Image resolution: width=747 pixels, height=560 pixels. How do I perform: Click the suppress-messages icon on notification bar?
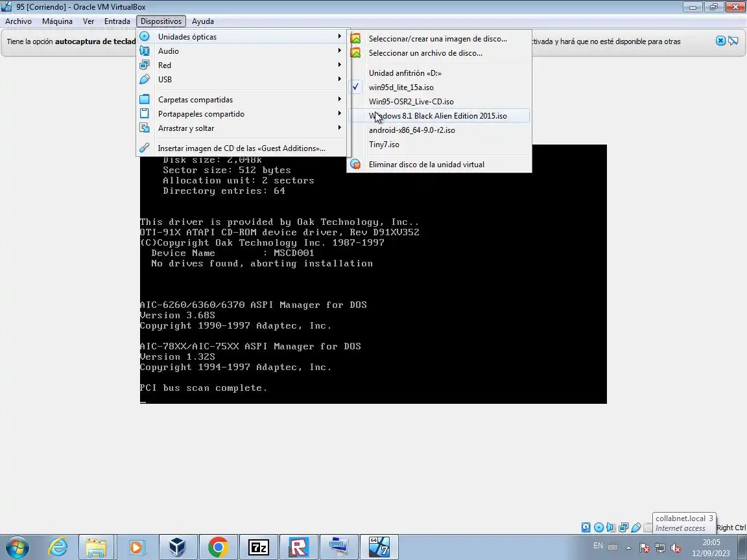733,41
